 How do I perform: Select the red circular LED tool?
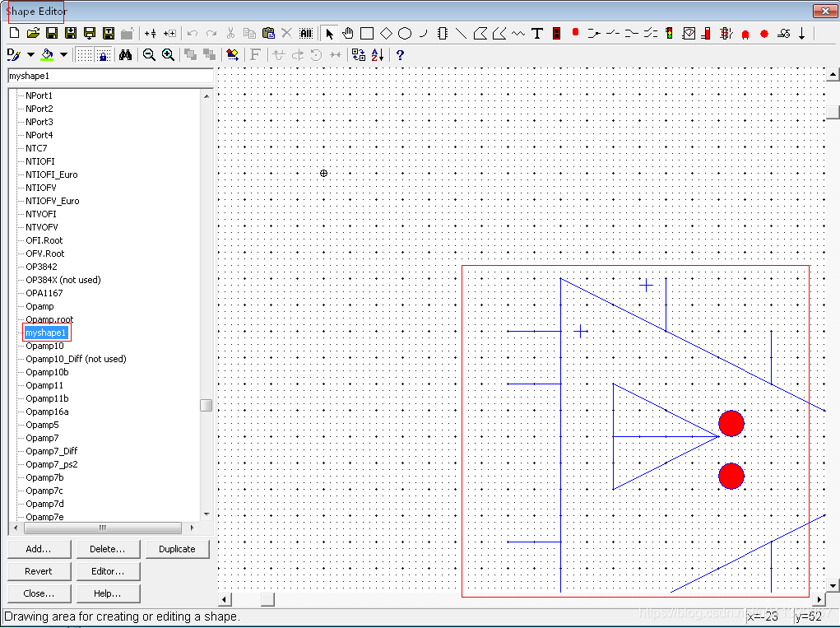(764, 33)
